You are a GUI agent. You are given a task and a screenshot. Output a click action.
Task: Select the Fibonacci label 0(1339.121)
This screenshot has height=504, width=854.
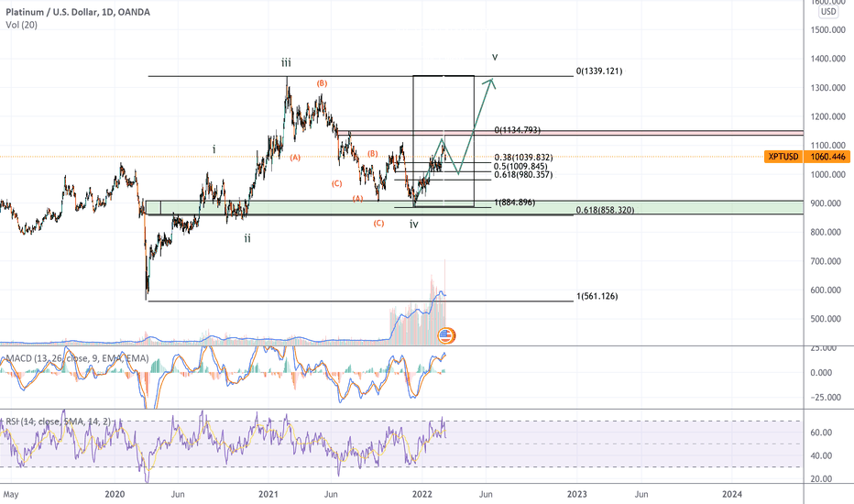coord(599,71)
